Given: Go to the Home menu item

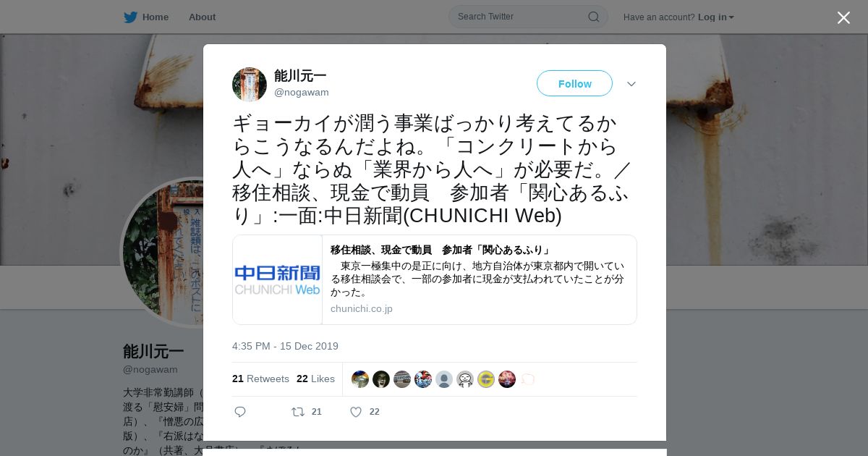Looking at the screenshot, I should point(156,17).
